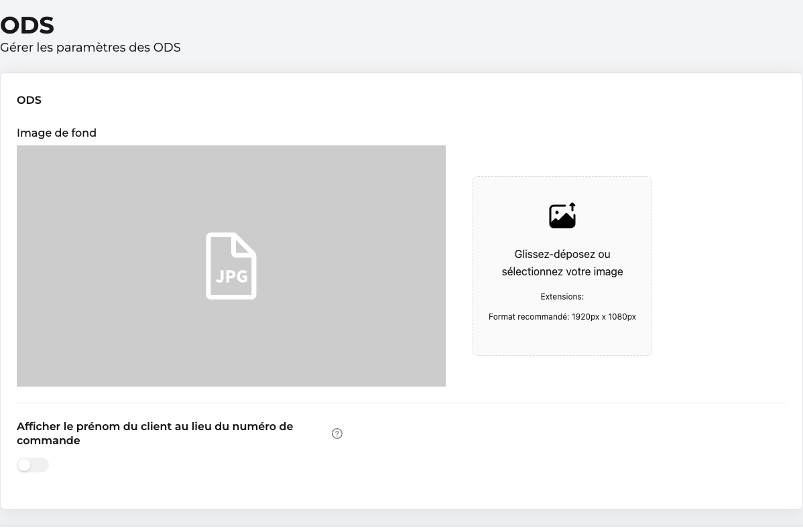The height and width of the screenshot is (532, 803).
Task: Click 'Glissez-déposez ou sélectionnez votre image' text
Action: pyautogui.click(x=562, y=263)
